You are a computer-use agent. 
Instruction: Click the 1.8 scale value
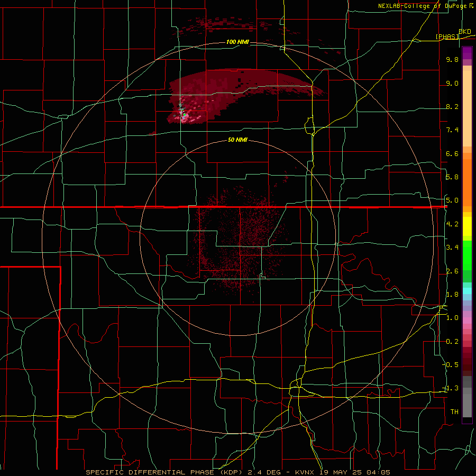[452, 295]
